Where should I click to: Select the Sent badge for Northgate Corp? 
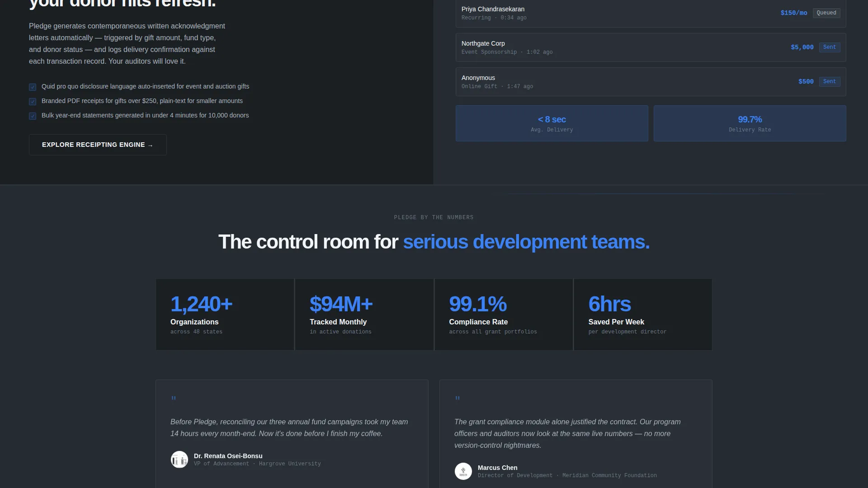pyautogui.click(x=830, y=47)
